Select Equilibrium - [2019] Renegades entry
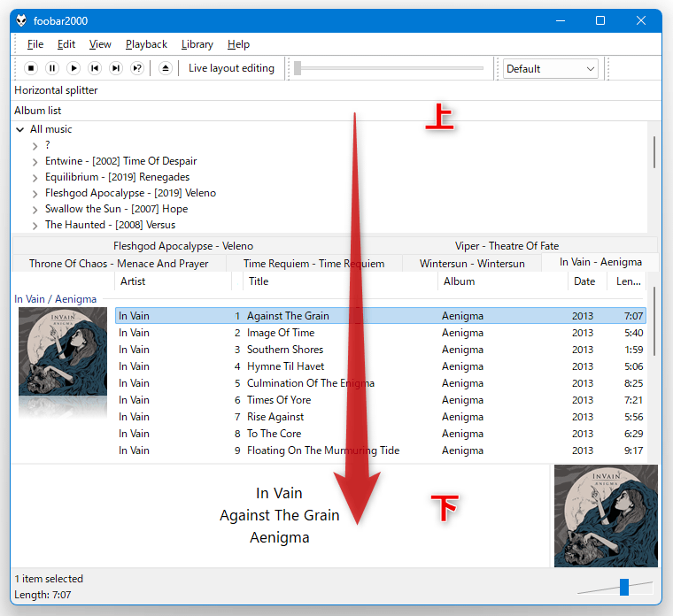The width and height of the screenshot is (673, 616). (x=117, y=177)
